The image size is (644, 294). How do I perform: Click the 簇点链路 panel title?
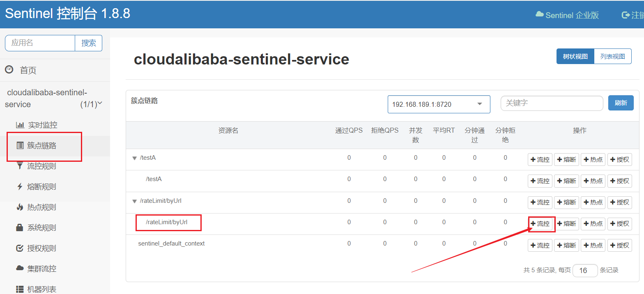click(x=144, y=101)
